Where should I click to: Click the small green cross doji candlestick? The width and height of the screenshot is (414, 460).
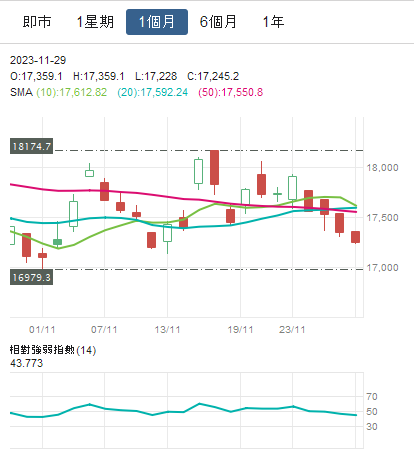click(x=277, y=194)
